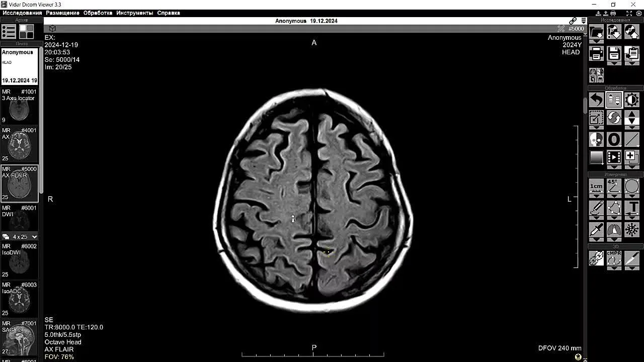
Task: Expand arrow under zoom region tool
Action: (x=596, y=128)
